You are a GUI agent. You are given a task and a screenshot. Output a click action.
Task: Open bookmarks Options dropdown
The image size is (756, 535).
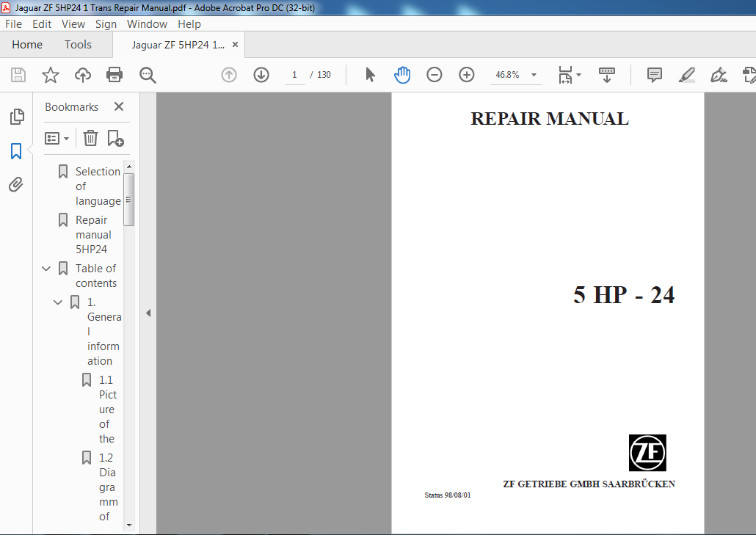[57, 138]
